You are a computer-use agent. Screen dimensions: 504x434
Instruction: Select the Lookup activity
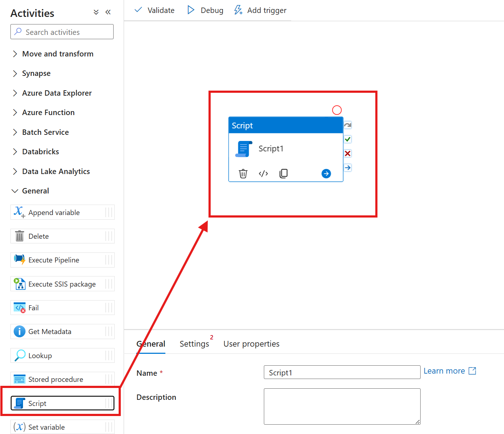63,356
